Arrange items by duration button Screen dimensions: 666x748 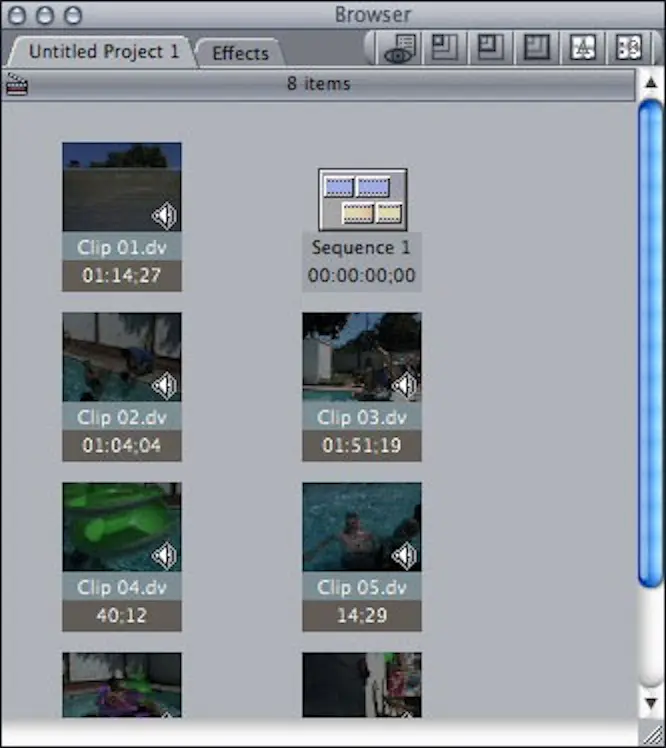pos(628,48)
